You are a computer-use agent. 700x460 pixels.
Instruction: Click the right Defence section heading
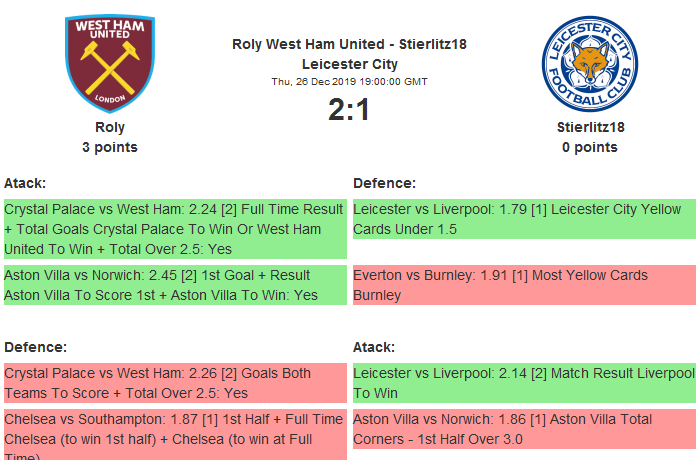tap(385, 183)
